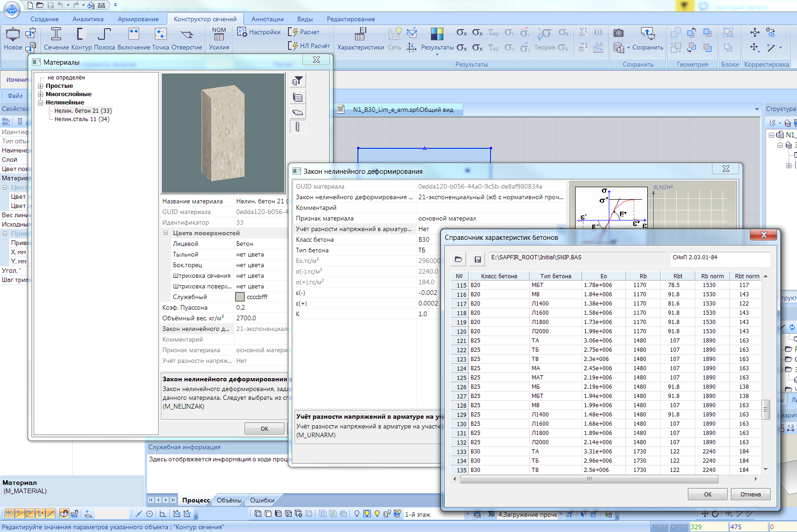This screenshot has width=797, height=532.
Task: Select Нелин.сталь 11 (34) material
Action: point(82,119)
